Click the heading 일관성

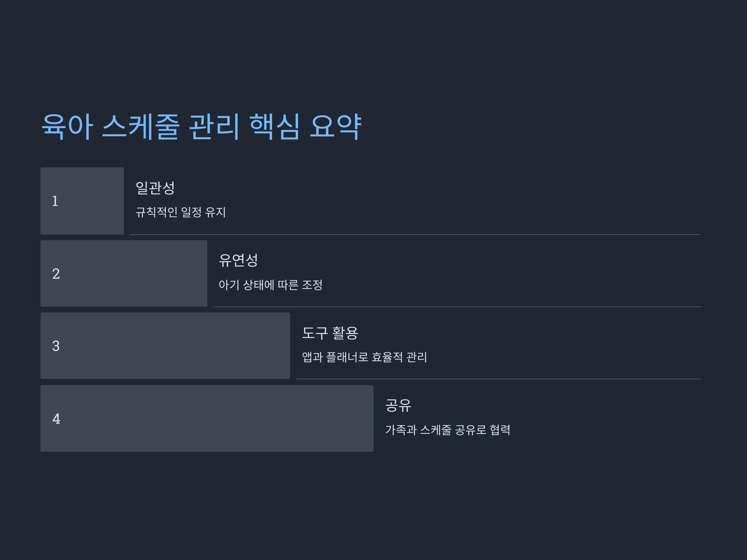(155, 188)
